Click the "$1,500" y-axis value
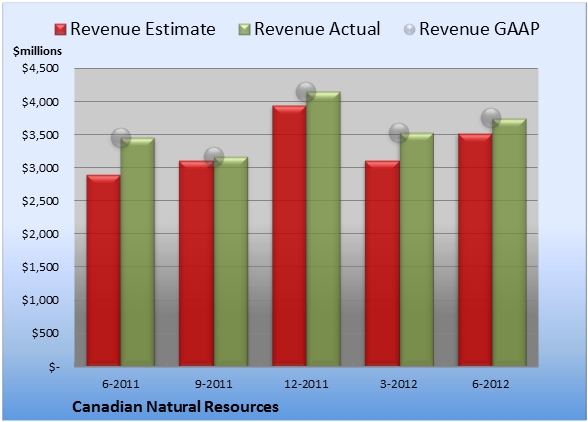588x422 pixels. click(40, 267)
